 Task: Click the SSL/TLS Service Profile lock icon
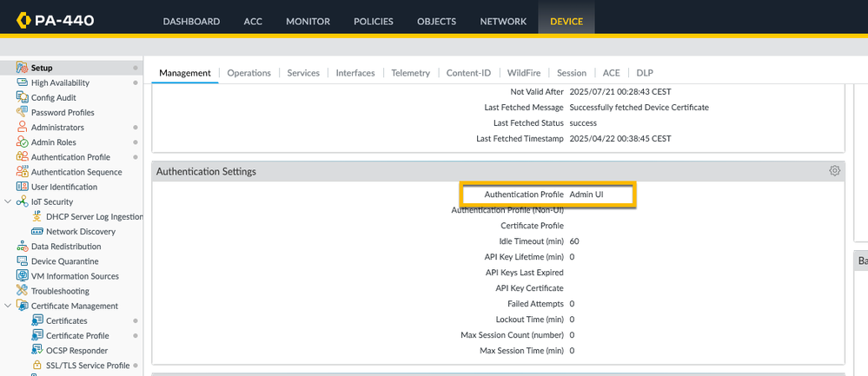(x=37, y=366)
